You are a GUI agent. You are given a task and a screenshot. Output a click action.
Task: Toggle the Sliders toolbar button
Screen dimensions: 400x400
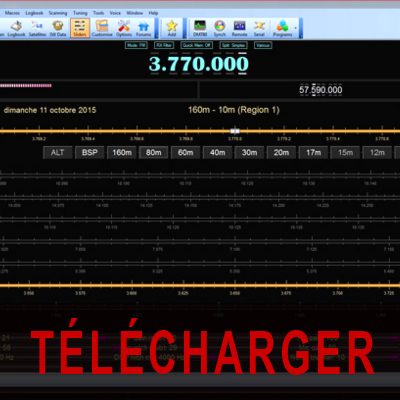(x=80, y=28)
